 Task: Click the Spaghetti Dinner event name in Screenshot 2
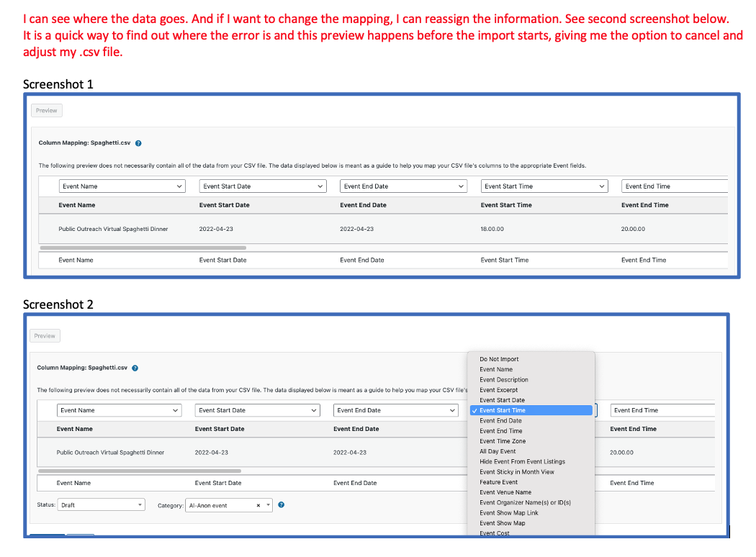click(x=110, y=453)
